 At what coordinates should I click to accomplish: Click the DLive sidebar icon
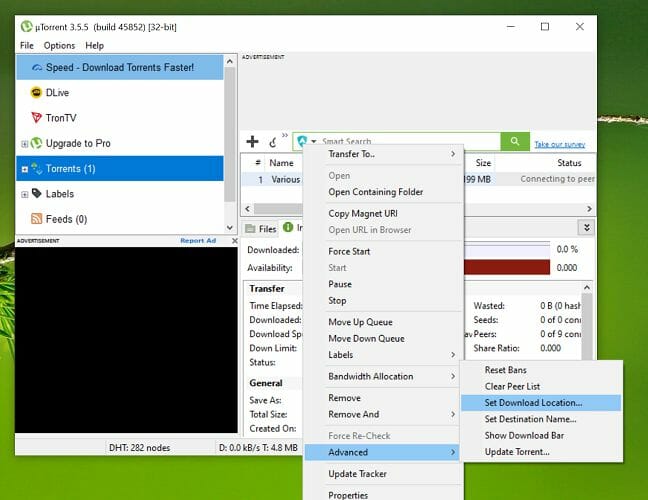click(36, 92)
